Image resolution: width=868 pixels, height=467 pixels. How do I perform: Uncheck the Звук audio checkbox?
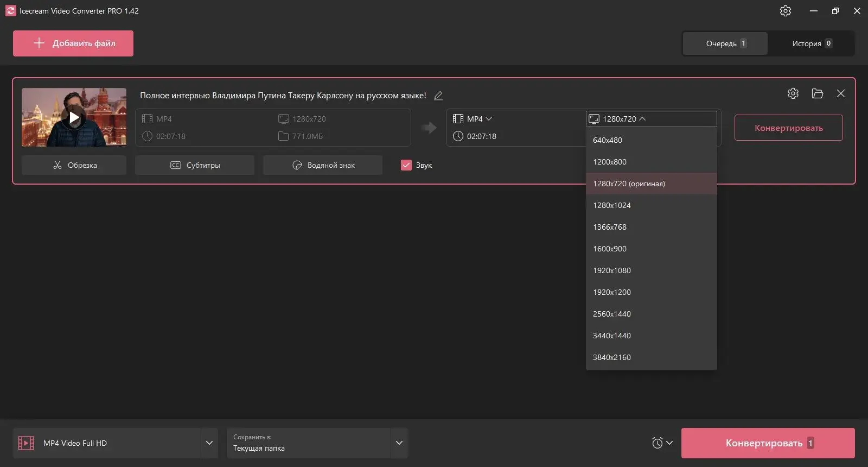point(406,165)
